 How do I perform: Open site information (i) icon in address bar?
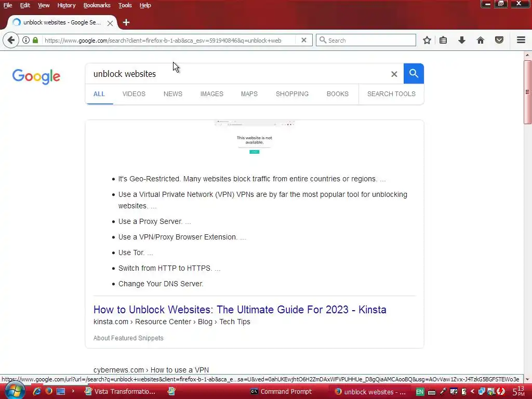point(26,40)
